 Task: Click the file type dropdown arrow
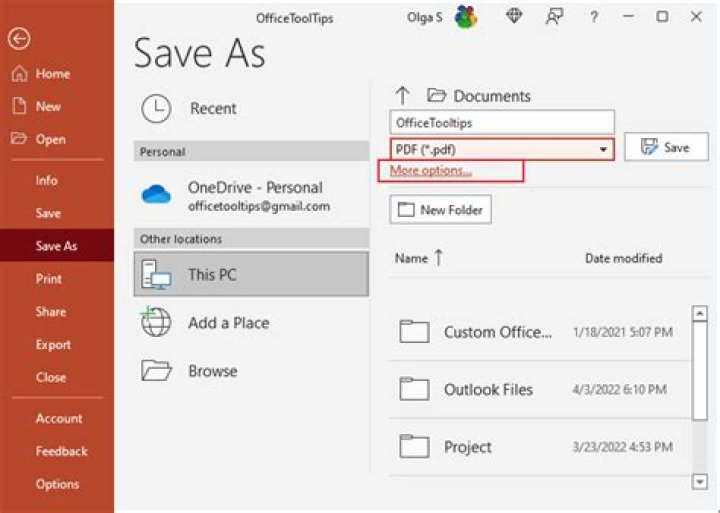(603, 150)
